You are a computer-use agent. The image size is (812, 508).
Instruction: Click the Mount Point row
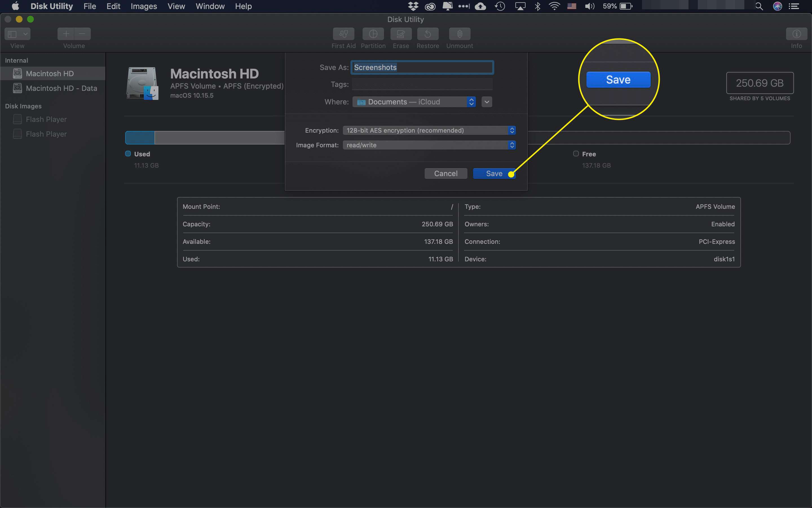[317, 207]
